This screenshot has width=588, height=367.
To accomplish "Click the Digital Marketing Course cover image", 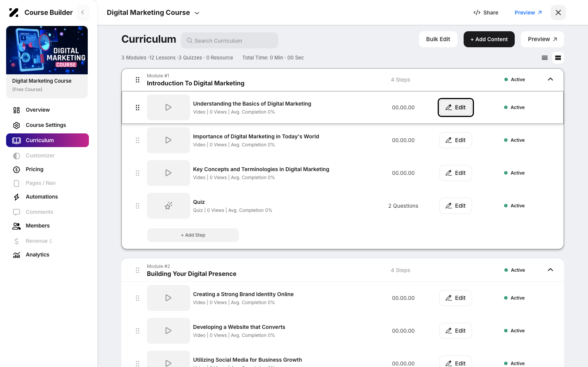I will [47, 50].
